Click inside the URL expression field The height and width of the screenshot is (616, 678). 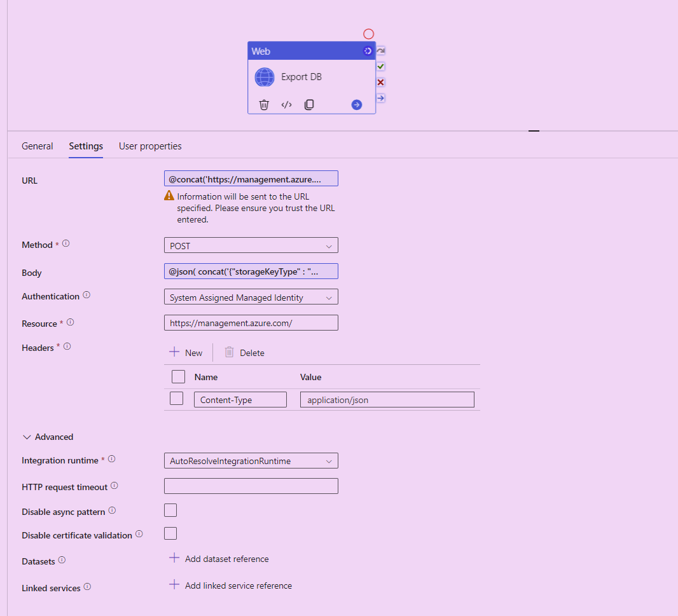pos(251,178)
